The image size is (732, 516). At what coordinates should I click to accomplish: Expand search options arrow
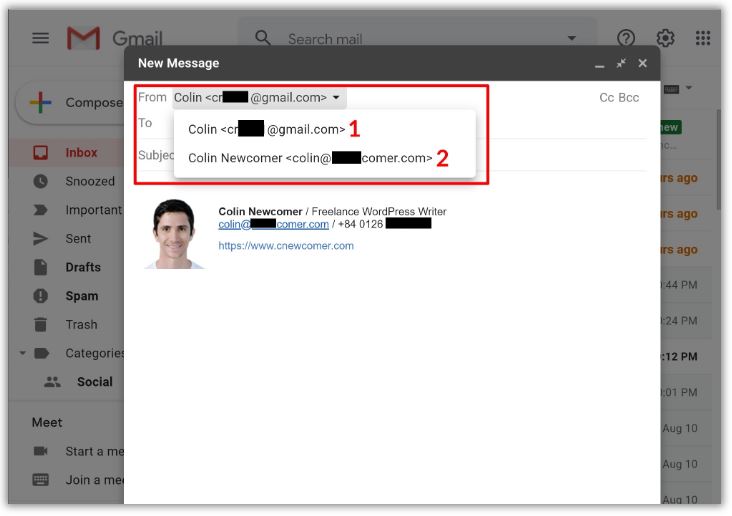tap(572, 39)
